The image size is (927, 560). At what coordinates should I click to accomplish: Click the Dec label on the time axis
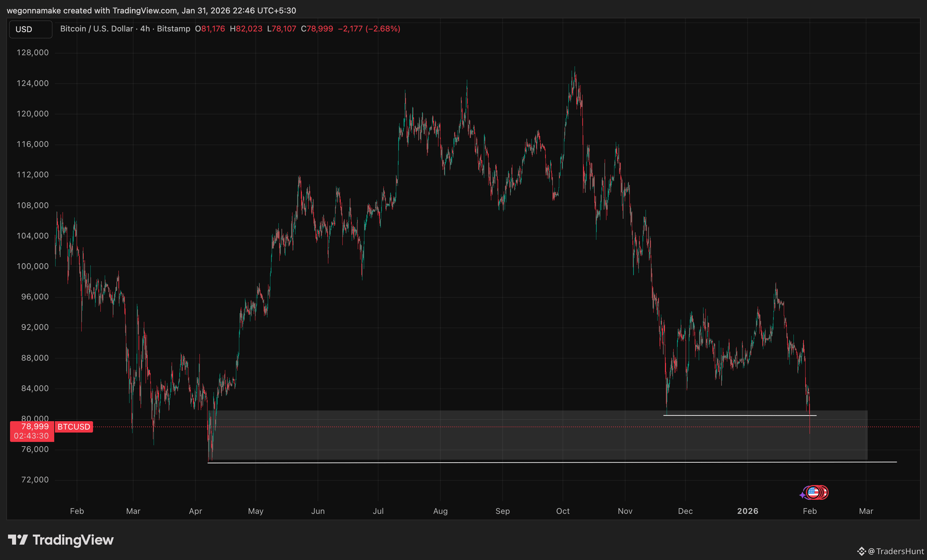[x=685, y=511]
